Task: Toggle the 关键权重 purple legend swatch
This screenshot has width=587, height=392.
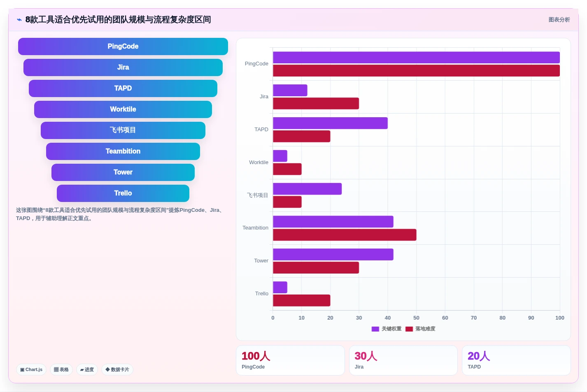Action: tap(375, 329)
